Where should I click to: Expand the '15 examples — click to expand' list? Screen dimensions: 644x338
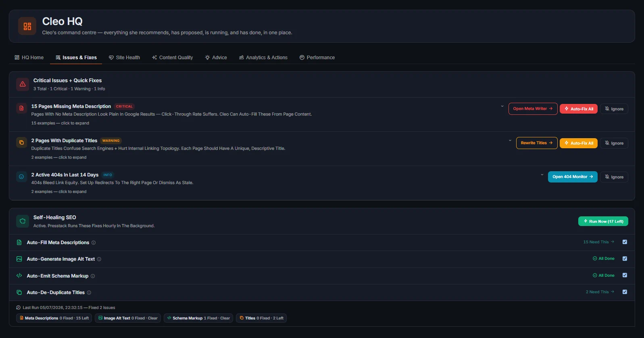click(x=60, y=123)
